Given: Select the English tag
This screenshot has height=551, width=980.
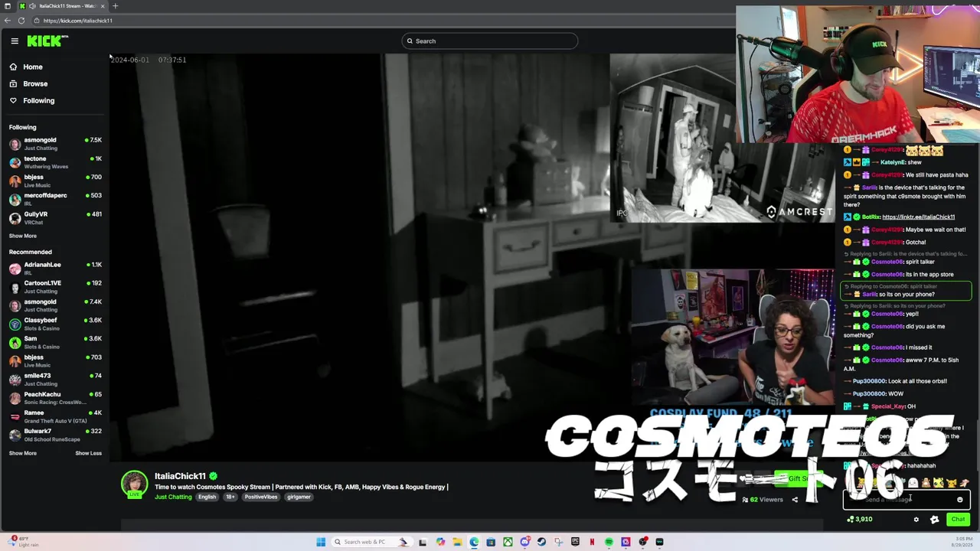Looking at the screenshot, I should (x=207, y=497).
